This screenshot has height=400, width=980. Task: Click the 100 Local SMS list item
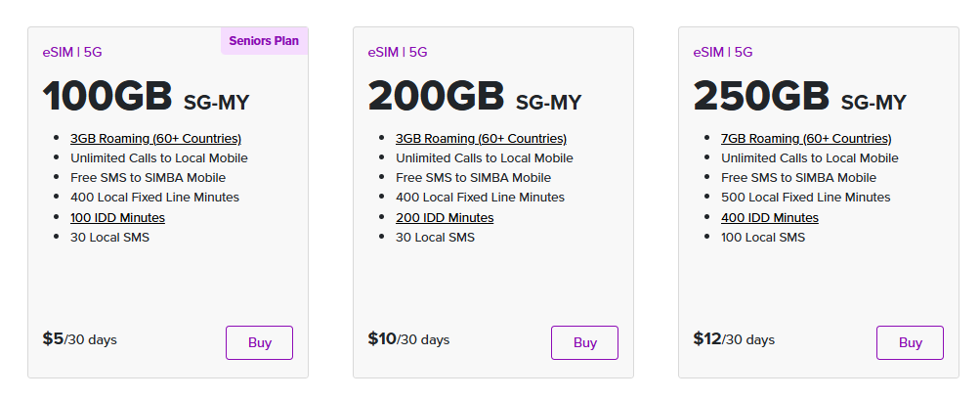(763, 238)
